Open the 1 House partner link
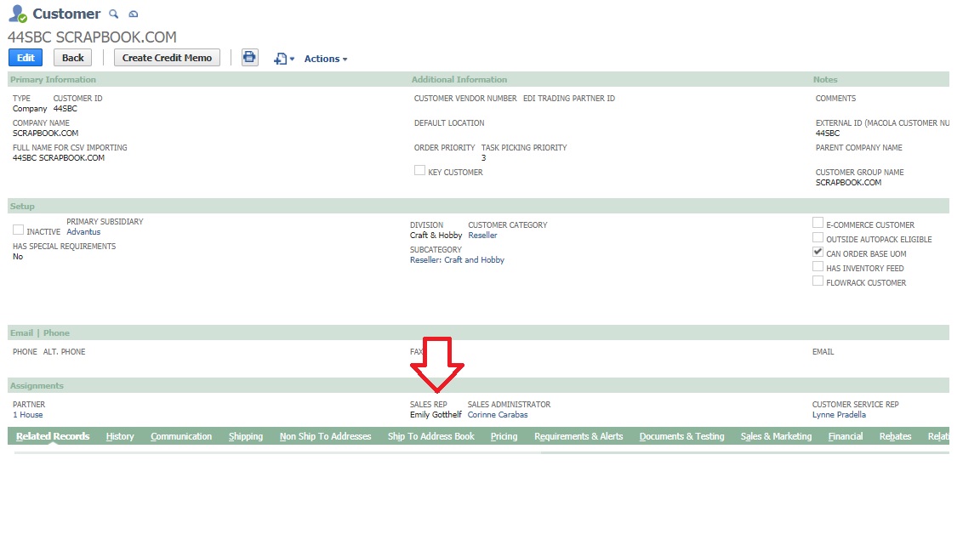Image resolution: width=980 pixels, height=551 pixels. 27,415
